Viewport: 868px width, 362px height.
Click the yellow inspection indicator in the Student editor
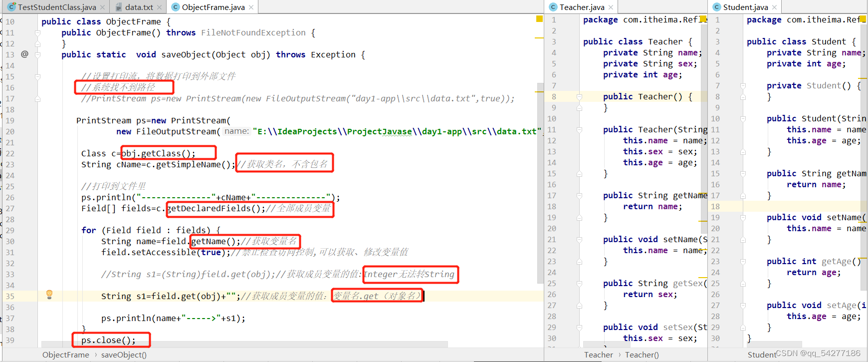point(863,19)
